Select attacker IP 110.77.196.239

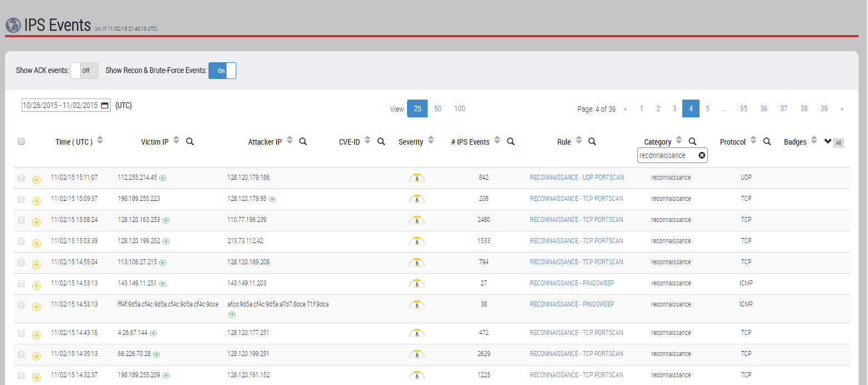coord(247,220)
